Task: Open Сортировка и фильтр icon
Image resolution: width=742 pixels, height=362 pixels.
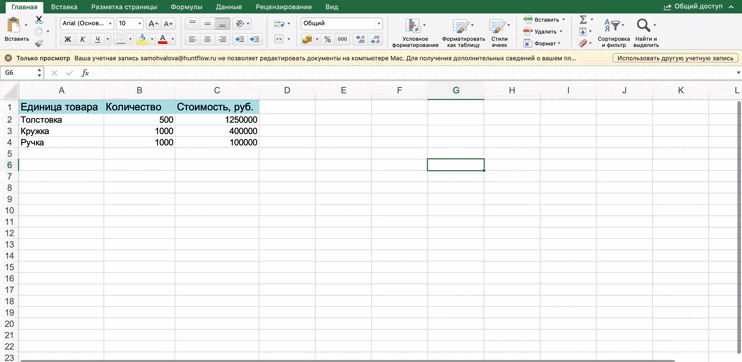Action: [611, 26]
